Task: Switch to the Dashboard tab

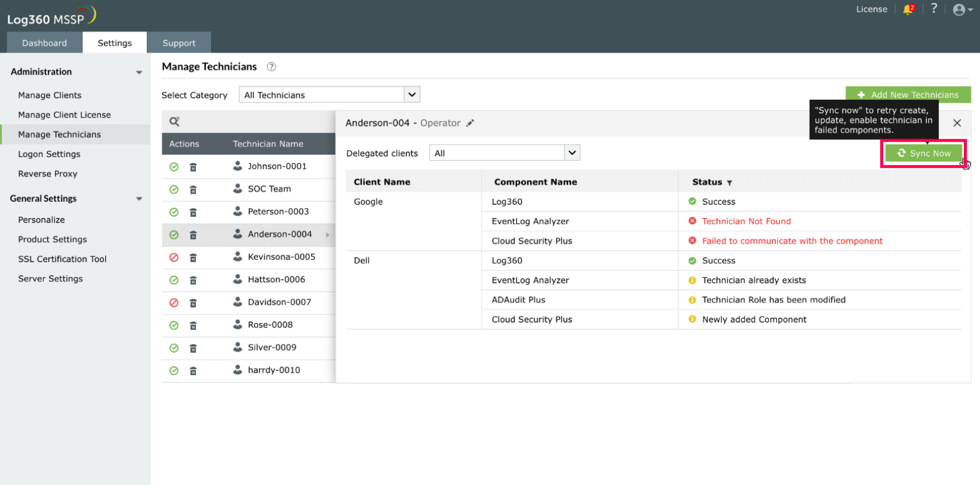Action: pyautogui.click(x=44, y=43)
